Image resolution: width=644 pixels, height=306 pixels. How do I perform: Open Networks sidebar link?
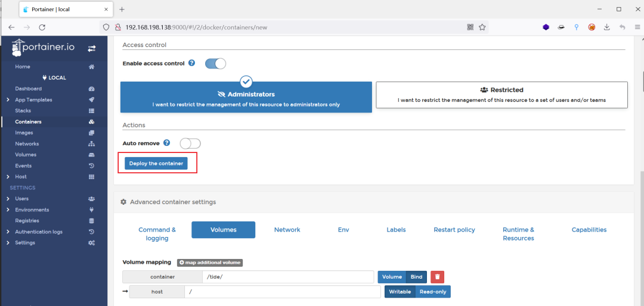pyautogui.click(x=27, y=144)
